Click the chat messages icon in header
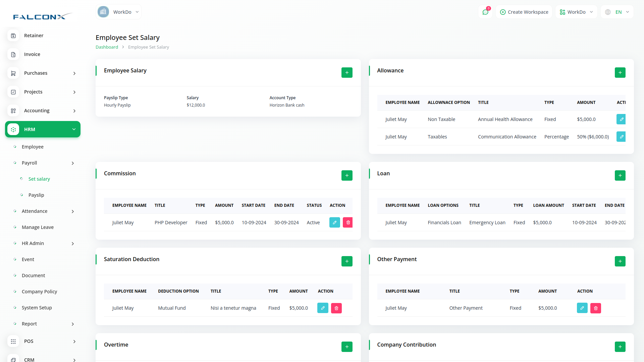 point(485,12)
